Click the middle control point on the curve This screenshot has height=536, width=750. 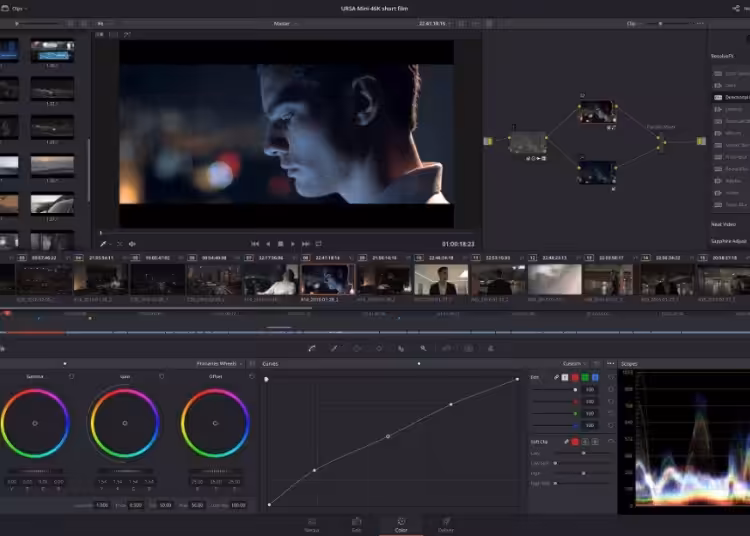tap(388, 437)
